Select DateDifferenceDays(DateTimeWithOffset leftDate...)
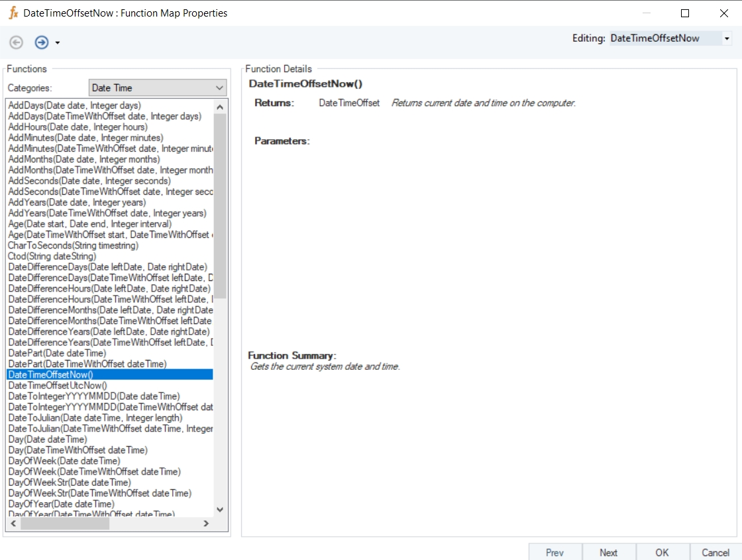Screen dimensions: 742x560 [x=110, y=278]
